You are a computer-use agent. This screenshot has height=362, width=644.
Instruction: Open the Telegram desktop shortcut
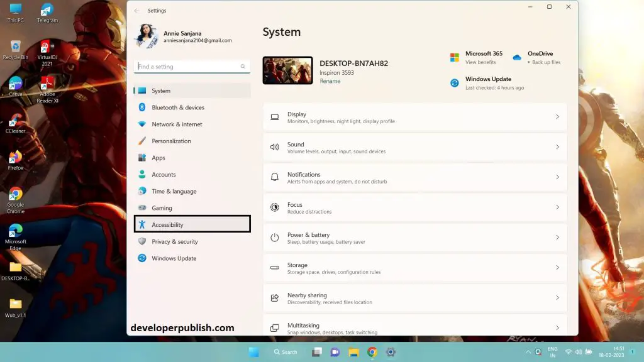point(47,13)
